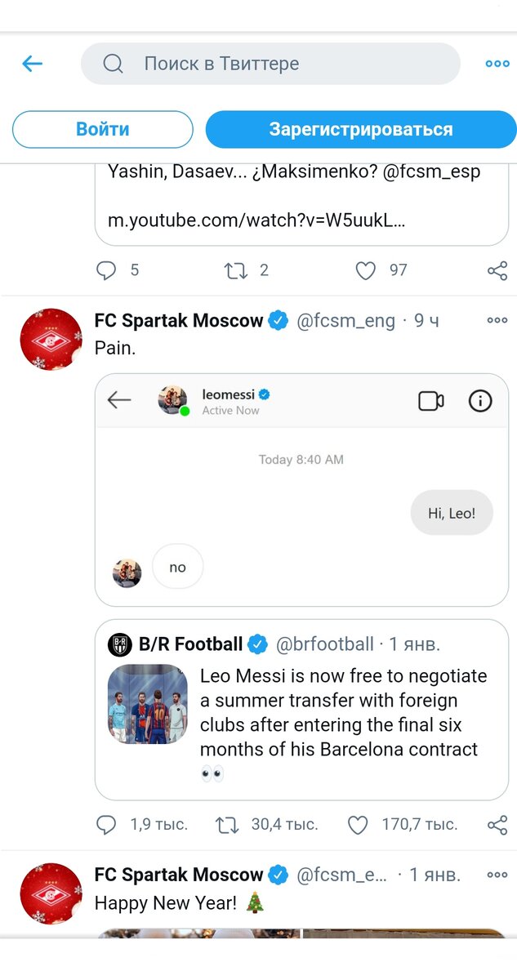This screenshot has height=980, width=517.
Task: Open options menu on the Pain tweet
Action: click(497, 320)
